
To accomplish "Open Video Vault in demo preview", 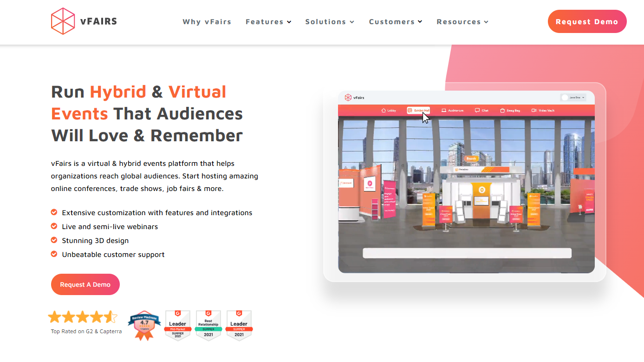I will point(543,111).
